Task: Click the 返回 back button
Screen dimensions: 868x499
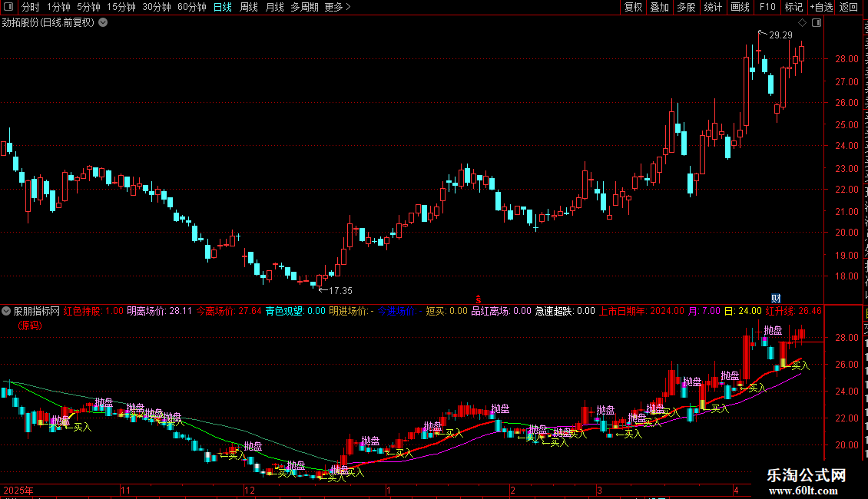Action: (849, 7)
